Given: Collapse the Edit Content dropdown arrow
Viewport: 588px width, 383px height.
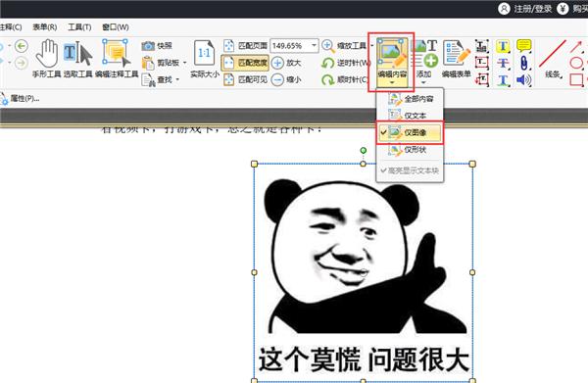Looking at the screenshot, I should point(391,83).
